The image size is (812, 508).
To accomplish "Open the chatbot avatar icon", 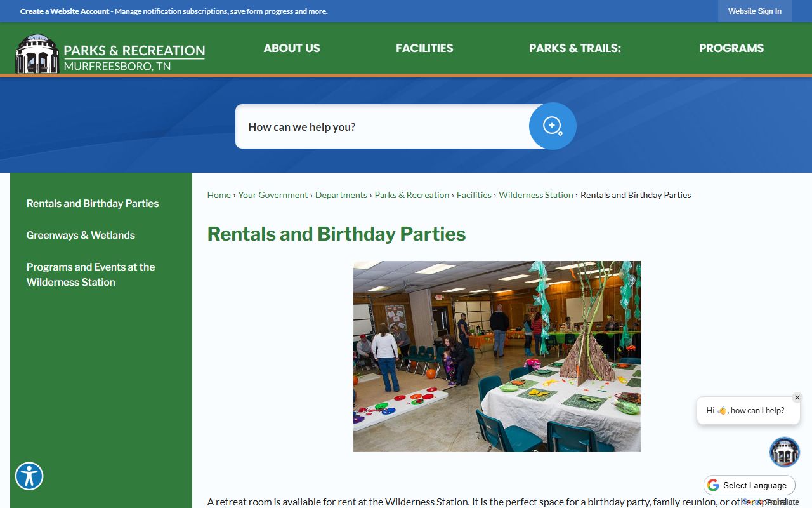I will [784, 452].
